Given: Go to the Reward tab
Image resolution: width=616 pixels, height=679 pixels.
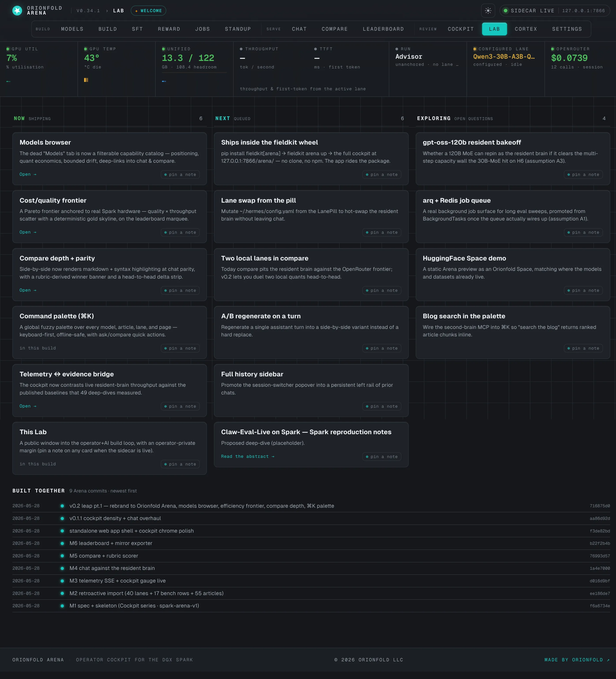Looking at the screenshot, I should coord(169,29).
